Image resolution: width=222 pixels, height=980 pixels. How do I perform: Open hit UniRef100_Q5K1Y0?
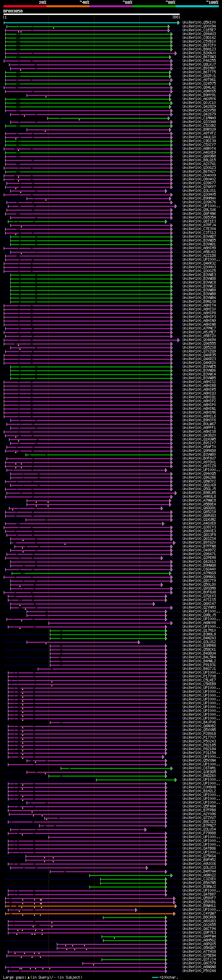pyautogui.click(x=199, y=23)
